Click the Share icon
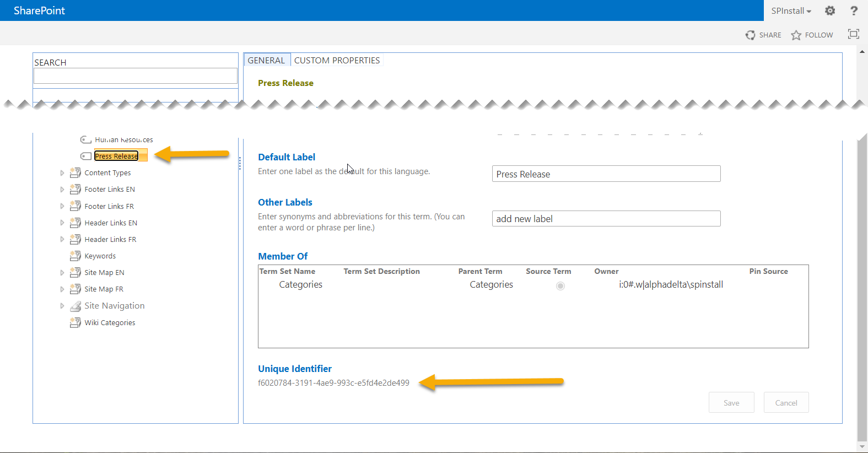This screenshot has width=868, height=453. pos(750,35)
